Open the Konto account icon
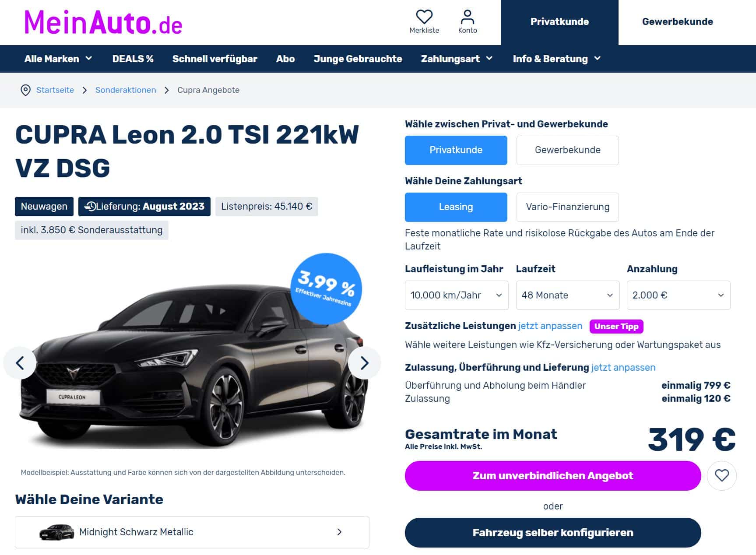 (468, 17)
